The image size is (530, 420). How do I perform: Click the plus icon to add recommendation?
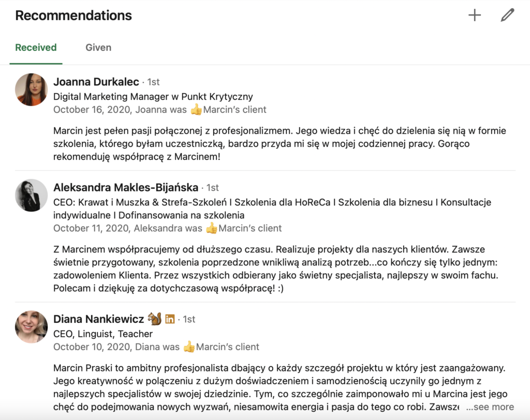point(474,16)
